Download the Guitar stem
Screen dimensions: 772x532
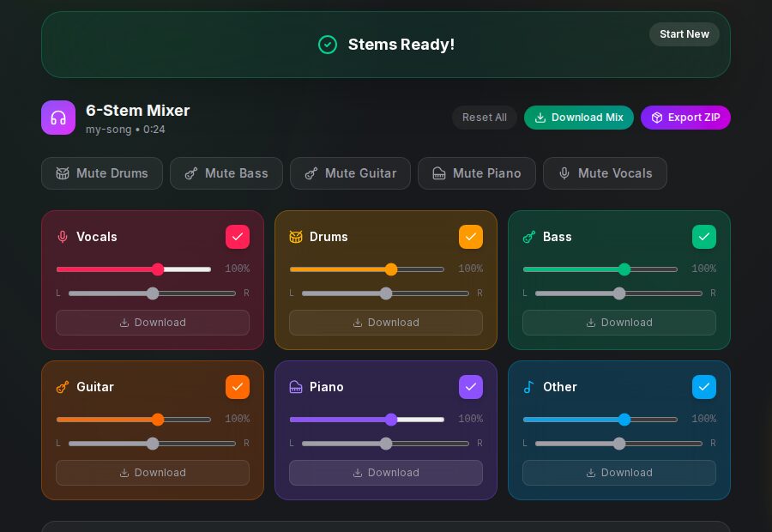(153, 473)
